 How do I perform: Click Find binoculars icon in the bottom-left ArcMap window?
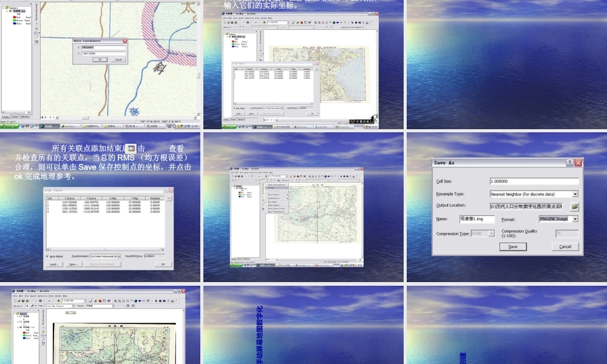coord(164,301)
